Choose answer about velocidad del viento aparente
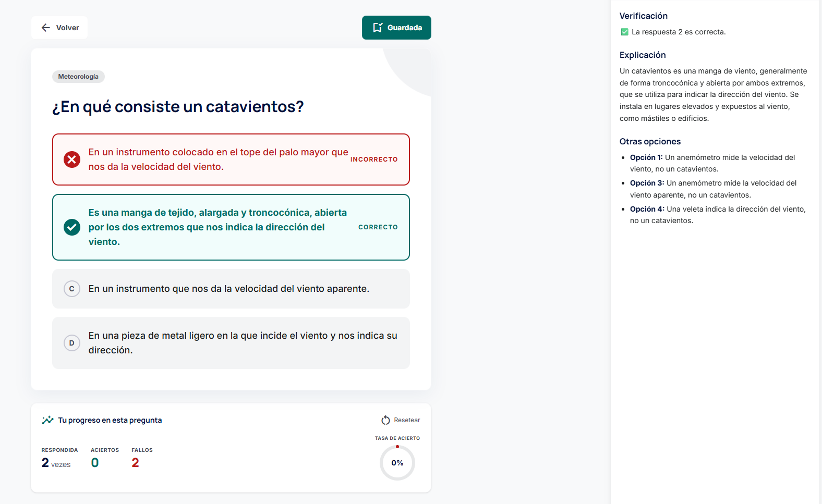Viewport: 822px width, 504px height. pos(228,289)
